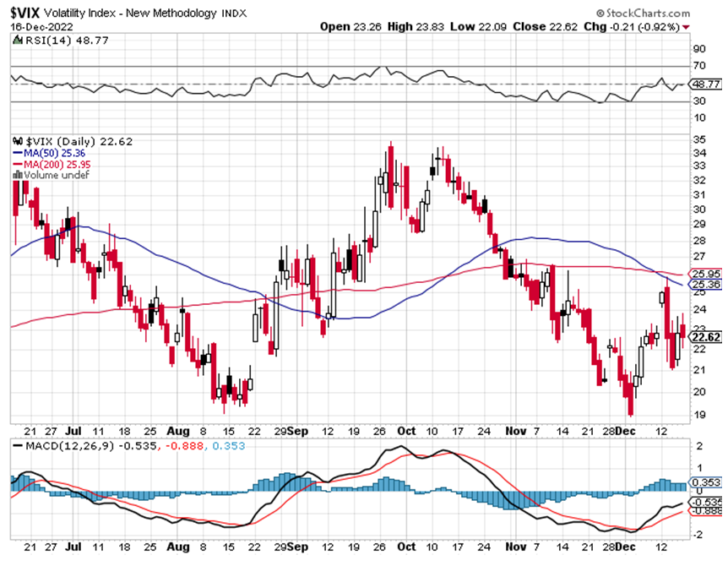Click the RSI(14) indicator label
728x566 pixels.
39,52
